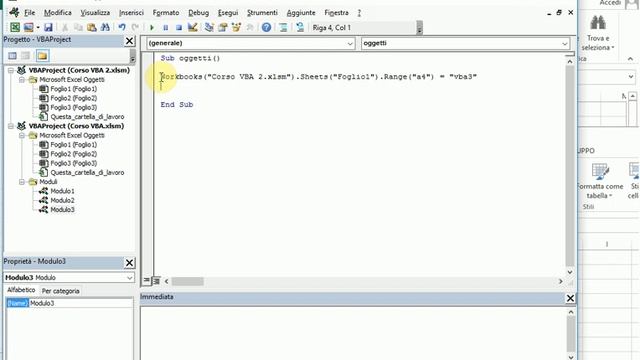Toggle Design Mode icon
The height and width of the screenshot is (360, 640).
[193, 27]
